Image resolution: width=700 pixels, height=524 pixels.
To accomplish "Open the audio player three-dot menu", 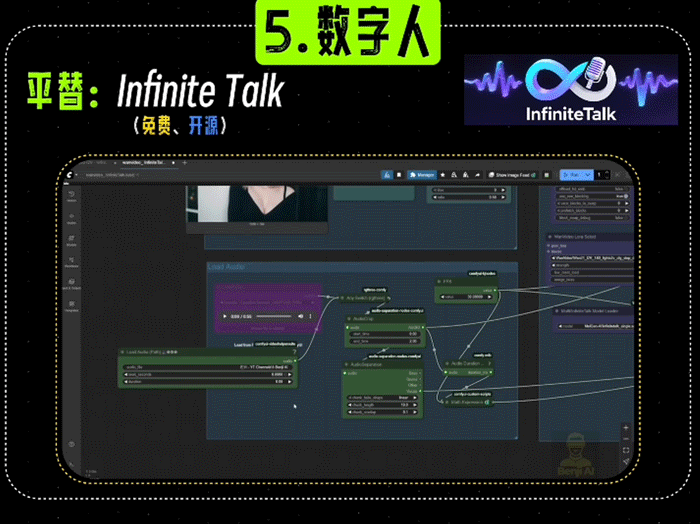I will pos(311,316).
